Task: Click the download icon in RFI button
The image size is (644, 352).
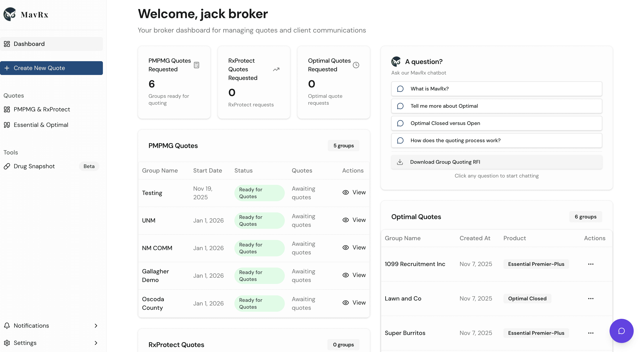Action: tap(400, 162)
